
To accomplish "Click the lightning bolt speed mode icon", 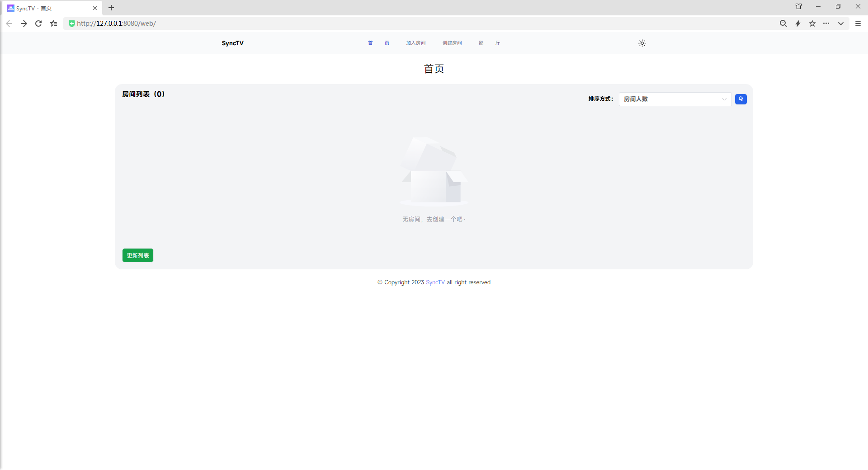I will (x=798, y=23).
